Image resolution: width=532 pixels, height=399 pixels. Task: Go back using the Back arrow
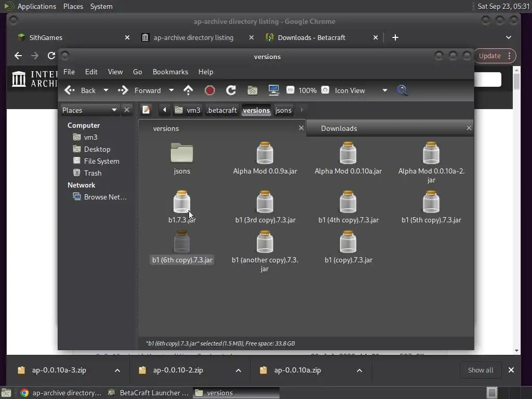click(x=80, y=90)
